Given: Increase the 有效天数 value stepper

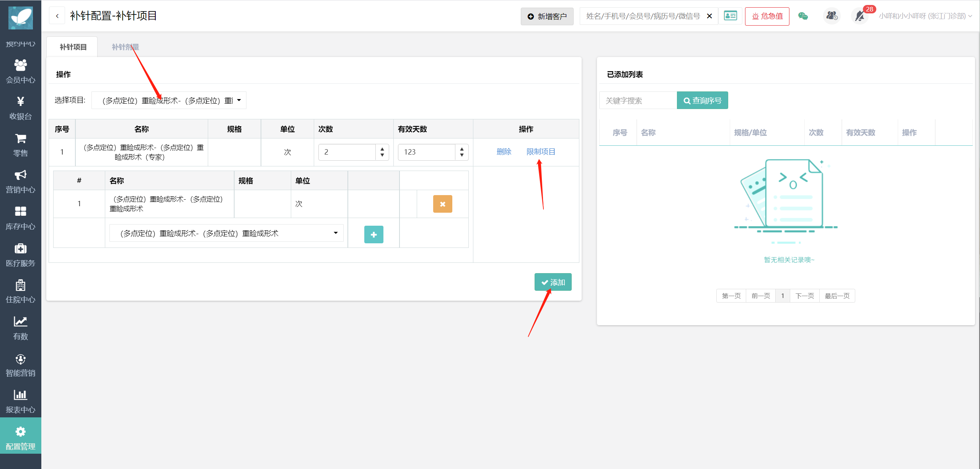Looking at the screenshot, I should click(462, 149).
